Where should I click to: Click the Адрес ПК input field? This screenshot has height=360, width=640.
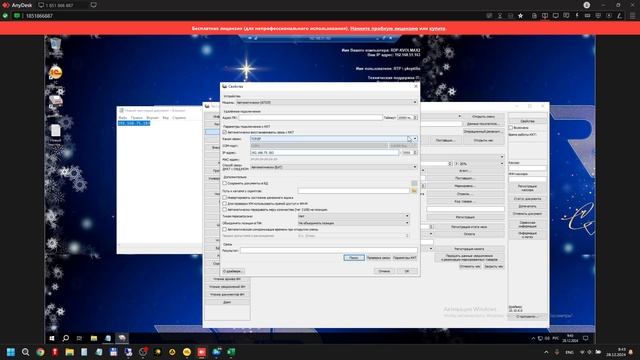[310, 118]
